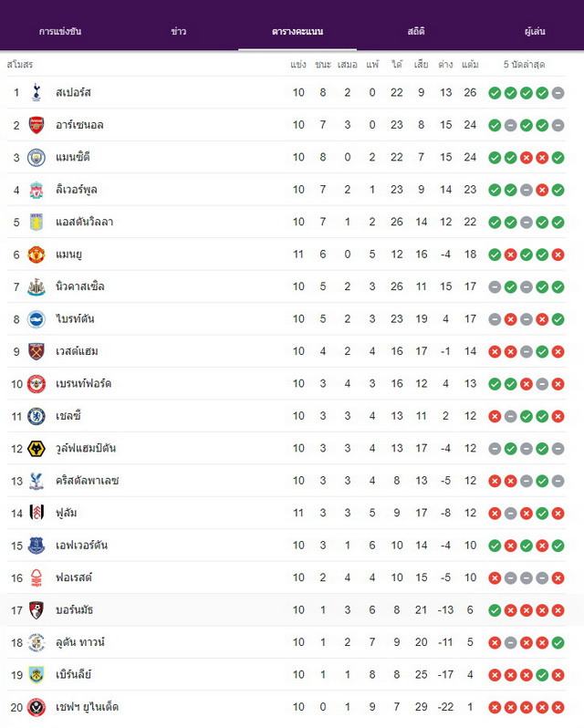This screenshot has height=728, width=584.
Task: Open the เชลซี team name link
Action: [68, 416]
